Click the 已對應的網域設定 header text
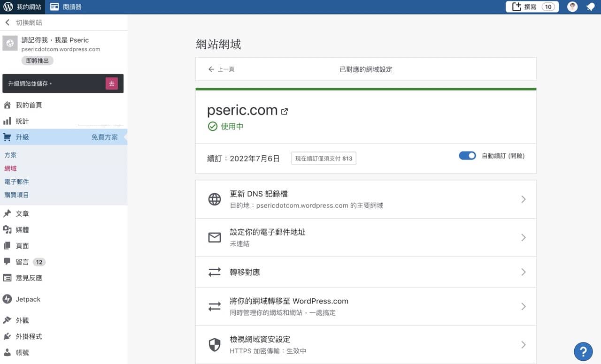 366,69
